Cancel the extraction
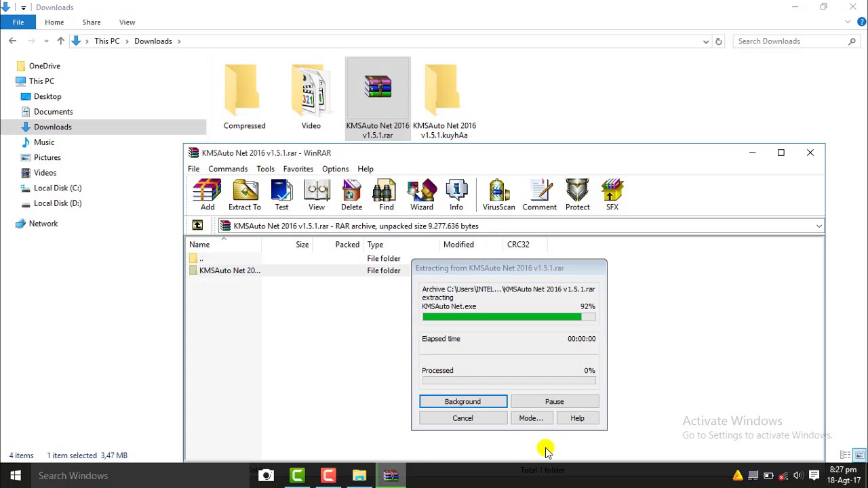The height and width of the screenshot is (488, 868). (462, 418)
